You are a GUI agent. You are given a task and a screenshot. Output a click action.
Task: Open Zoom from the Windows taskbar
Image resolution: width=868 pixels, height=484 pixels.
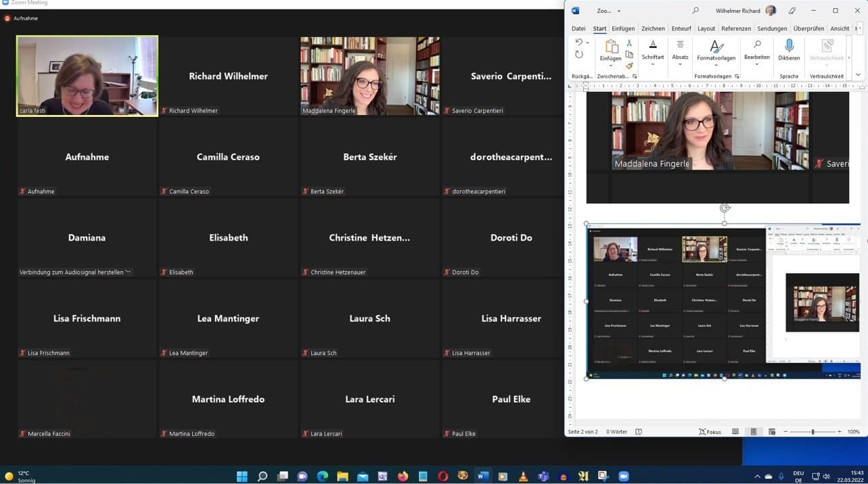623,477
